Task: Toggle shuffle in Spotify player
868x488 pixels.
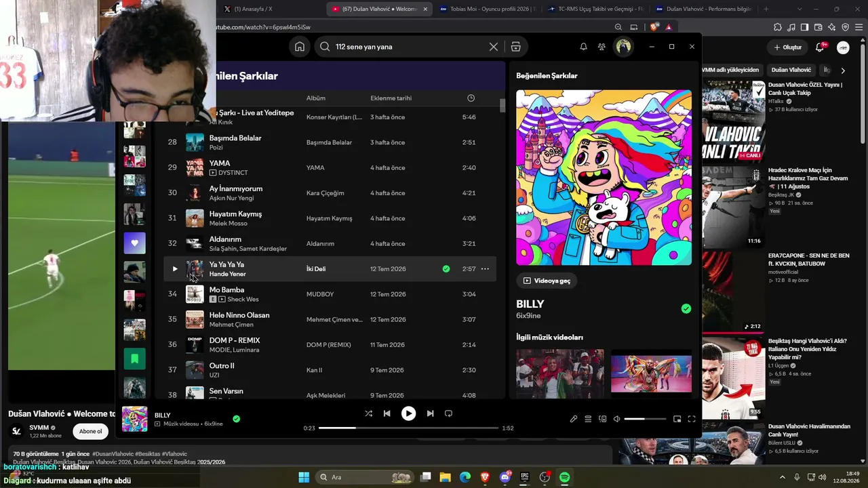Action: (x=368, y=413)
